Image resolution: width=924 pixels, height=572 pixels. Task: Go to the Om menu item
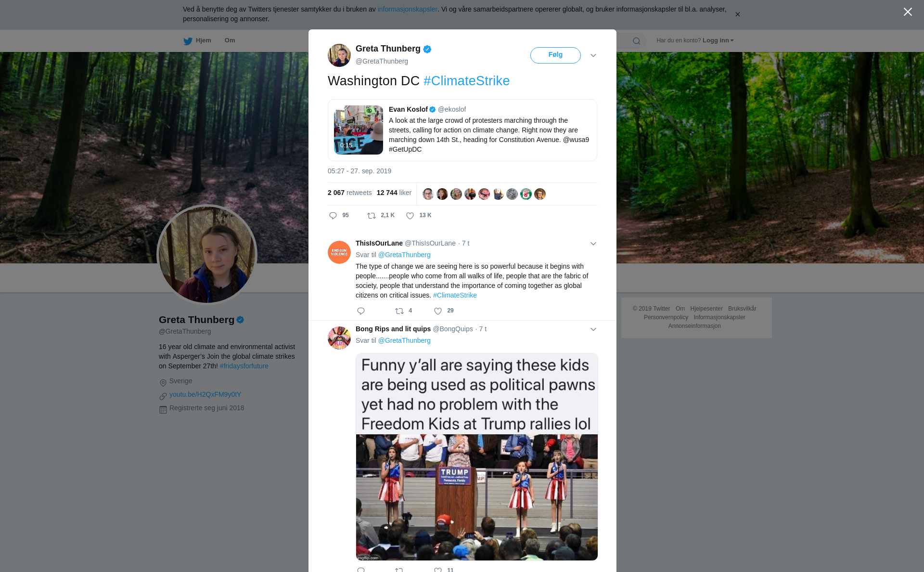[230, 40]
